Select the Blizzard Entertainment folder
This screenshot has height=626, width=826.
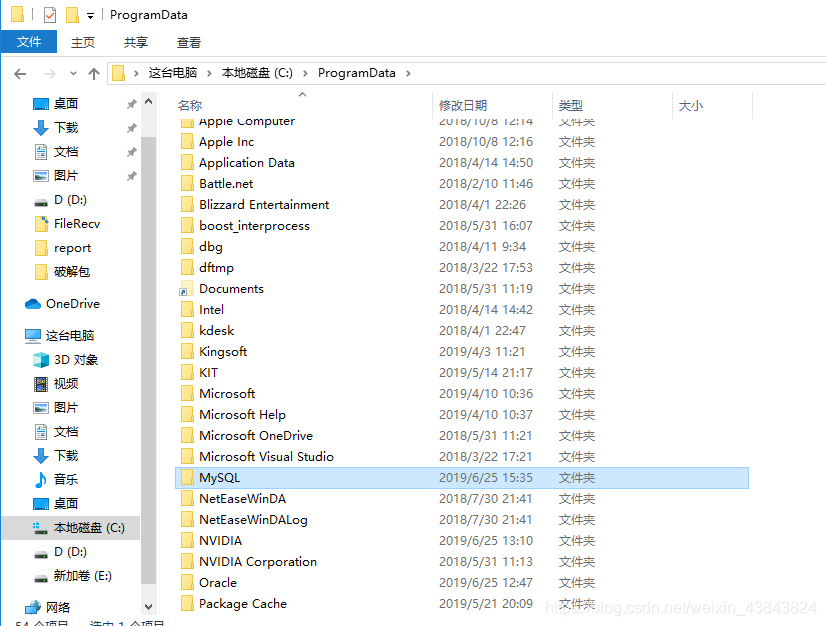pos(264,204)
